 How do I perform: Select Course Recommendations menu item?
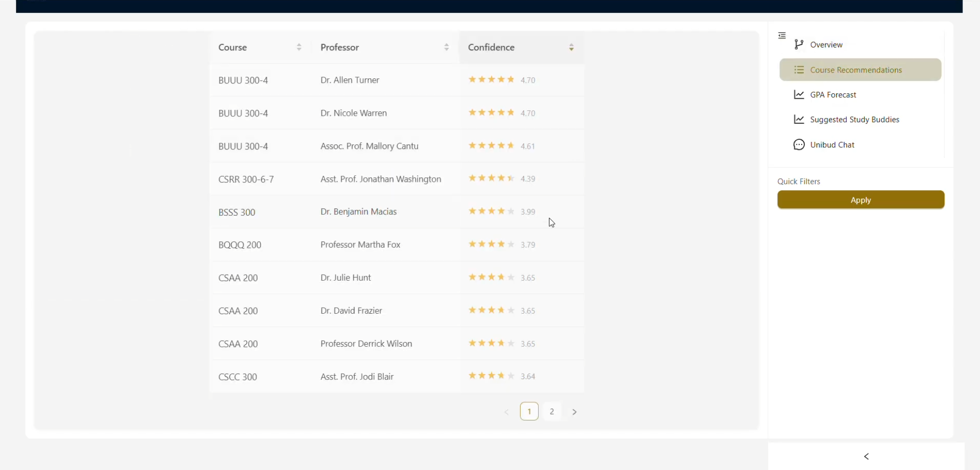861,70
